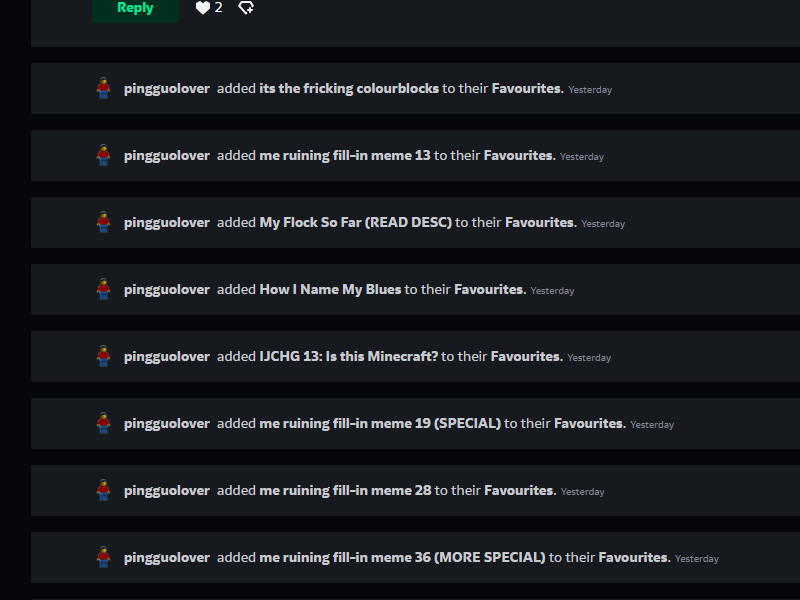Screen dimensions: 800x600
Task: Open avatar beside fill-in meme 36 entry
Action: [104, 557]
